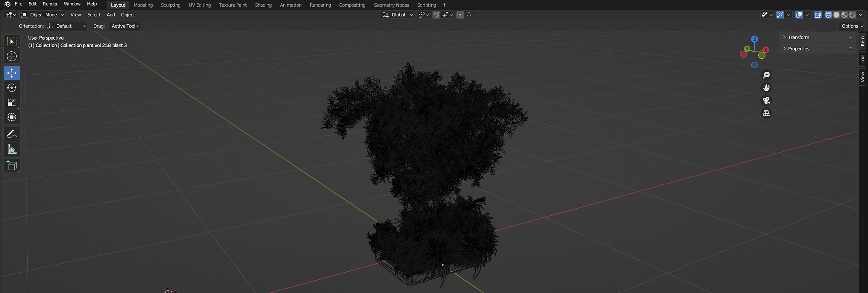Image resolution: width=868 pixels, height=293 pixels.
Task: Open the viewport Object menu
Action: tap(128, 15)
